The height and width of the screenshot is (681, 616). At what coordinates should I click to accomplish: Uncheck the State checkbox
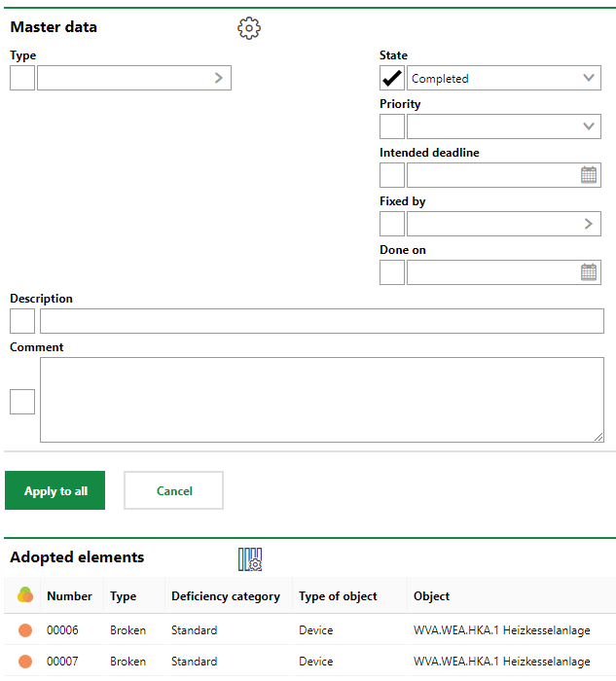point(392,78)
